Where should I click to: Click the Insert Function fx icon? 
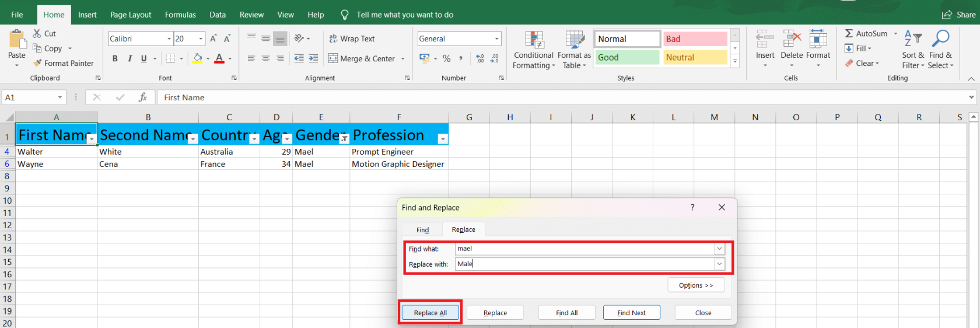tap(142, 97)
